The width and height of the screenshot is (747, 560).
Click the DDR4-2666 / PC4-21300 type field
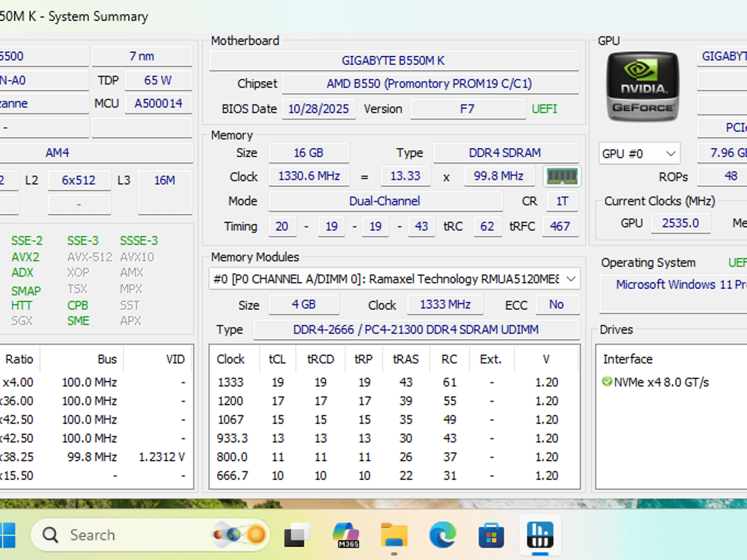pos(416,330)
